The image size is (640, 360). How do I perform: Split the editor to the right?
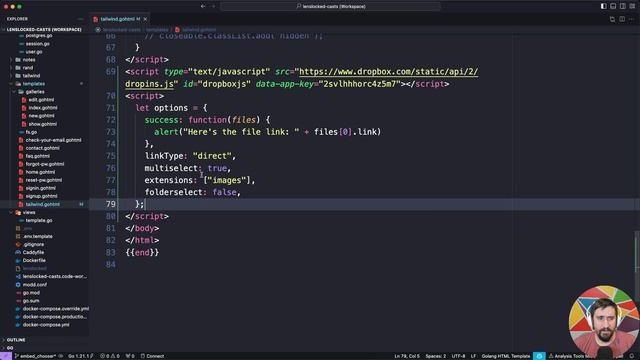622,19
